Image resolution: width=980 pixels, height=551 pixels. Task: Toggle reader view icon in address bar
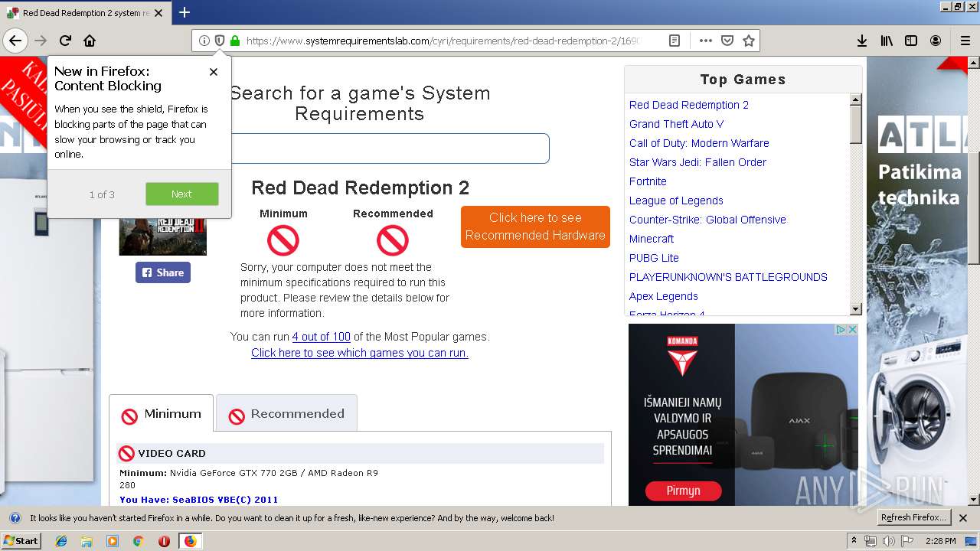pyautogui.click(x=675, y=41)
